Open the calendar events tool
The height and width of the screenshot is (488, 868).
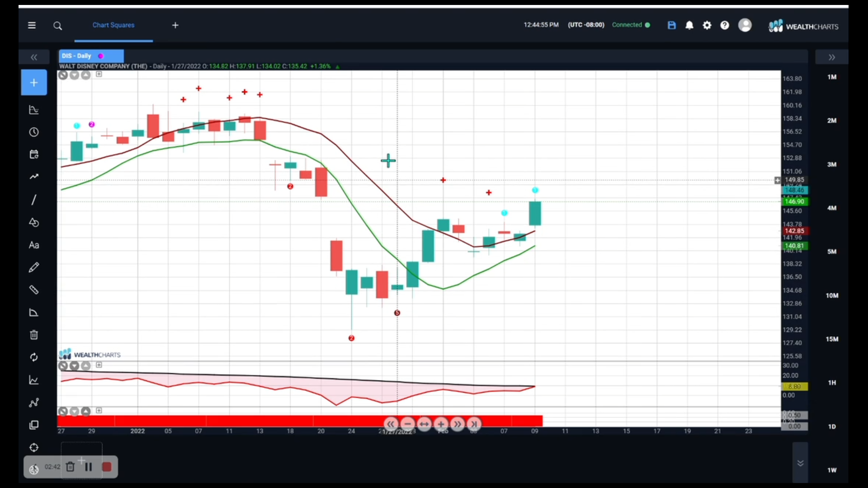(34, 155)
